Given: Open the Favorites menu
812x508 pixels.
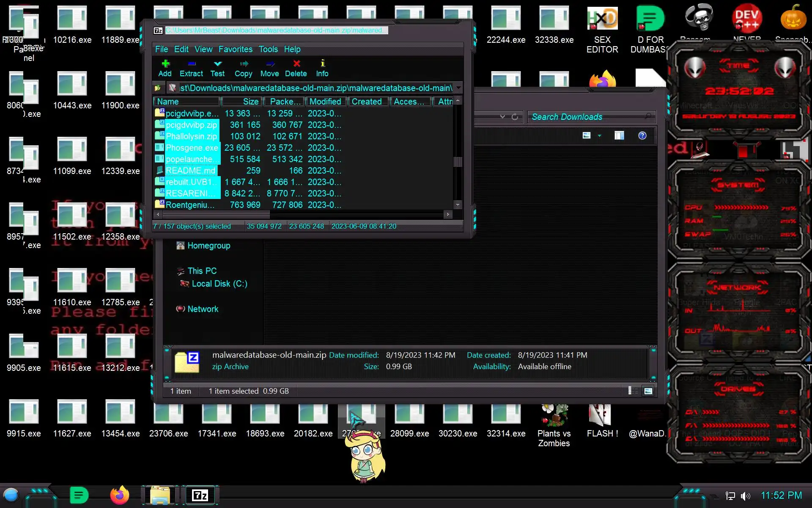Looking at the screenshot, I should point(235,49).
